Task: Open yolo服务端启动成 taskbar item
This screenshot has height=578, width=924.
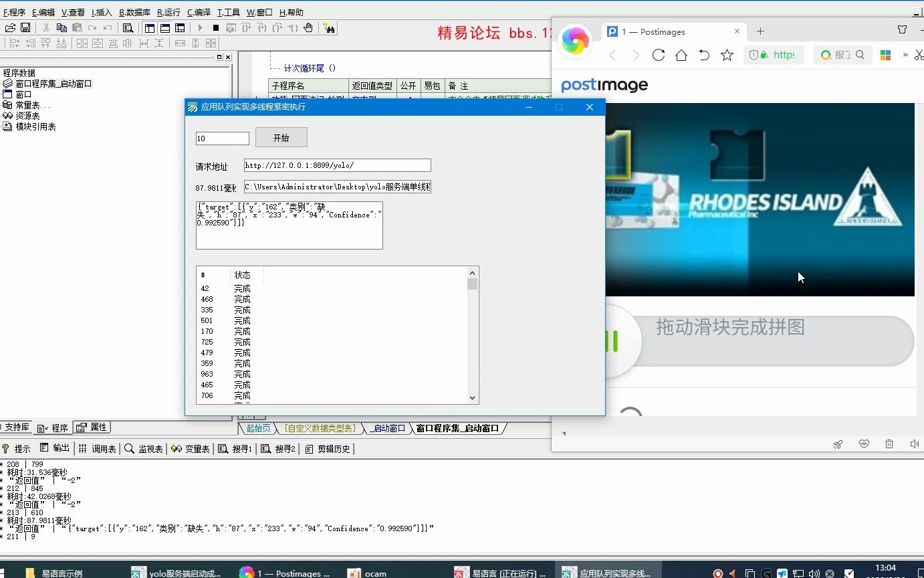Action: pyautogui.click(x=177, y=573)
